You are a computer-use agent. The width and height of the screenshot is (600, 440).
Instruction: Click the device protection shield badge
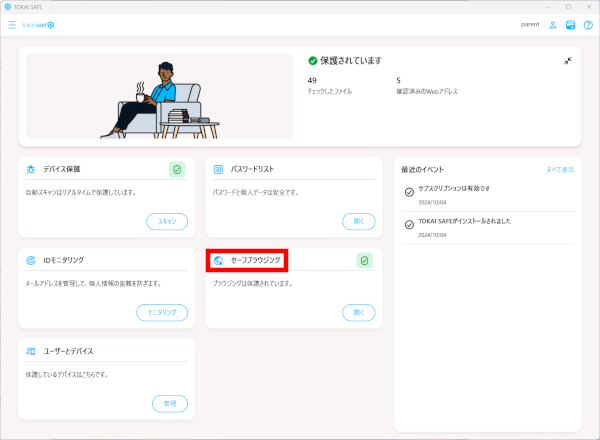tap(177, 169)
